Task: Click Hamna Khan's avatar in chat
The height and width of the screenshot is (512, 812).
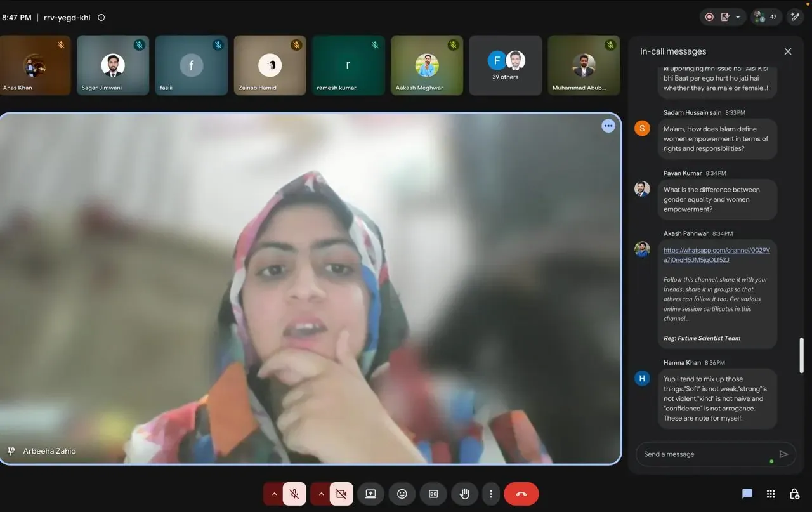Action: (x=642, y=379)
